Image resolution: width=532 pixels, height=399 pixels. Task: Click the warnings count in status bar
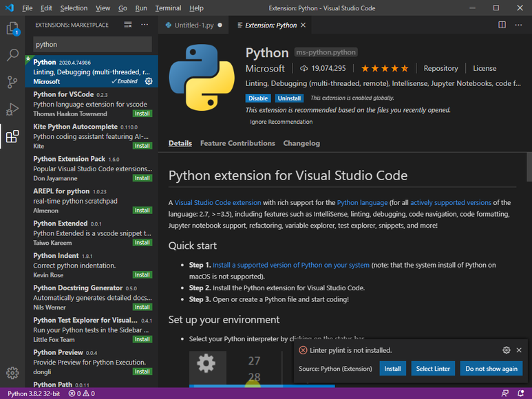89,393
